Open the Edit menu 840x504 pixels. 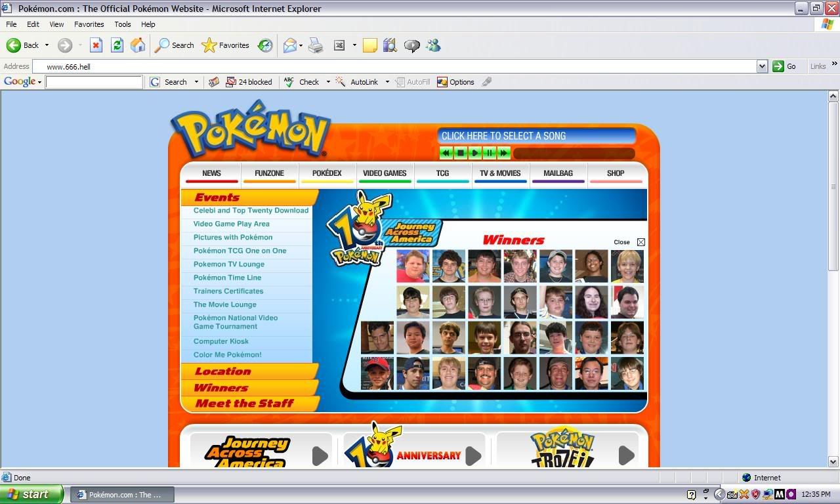tap(33, 24)
